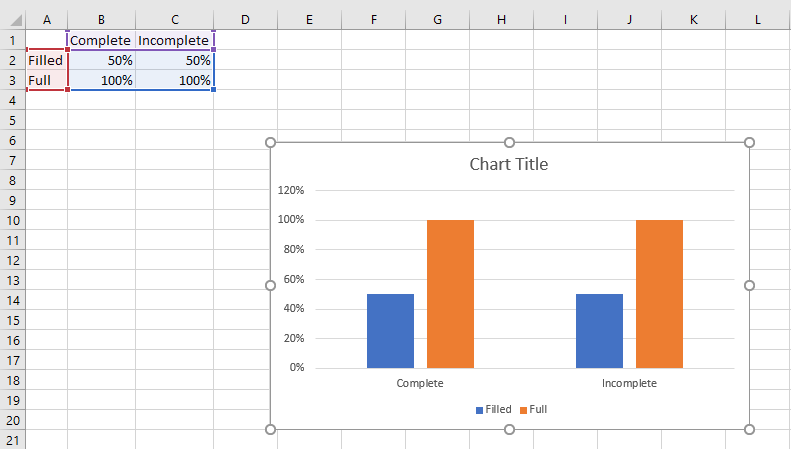Click the 'Full' legend entry

point(534,409)
